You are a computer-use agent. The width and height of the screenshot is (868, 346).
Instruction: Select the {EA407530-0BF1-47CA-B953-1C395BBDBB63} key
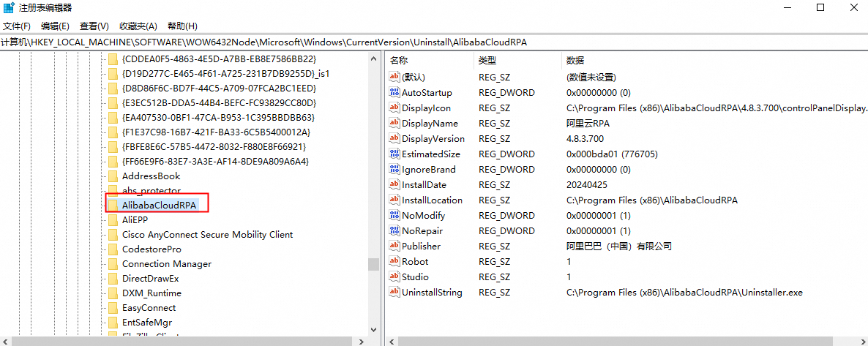(x=218, y=117)
